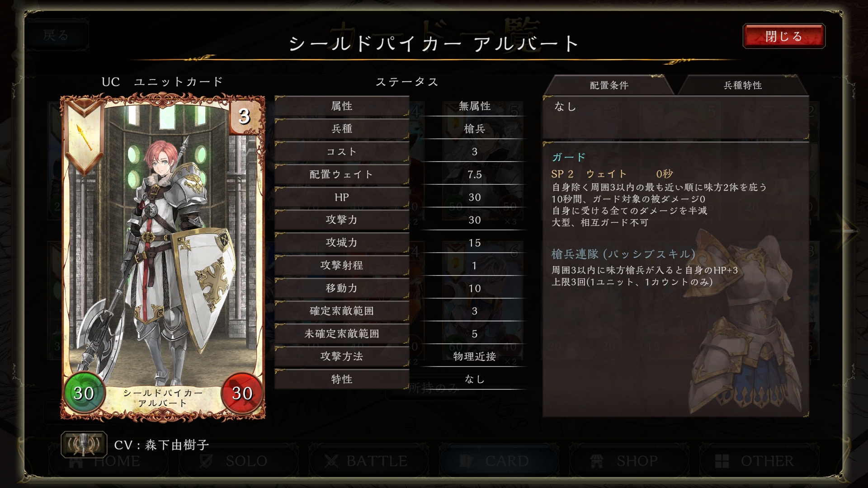Click the cost 3 badge on card
Screen dimensions: 868x488
click(244, 116)
